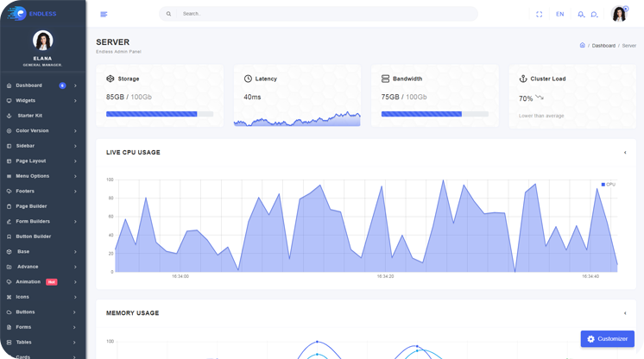Viewport: 644px width, 359px height.
Task: Collapse the Live CPU Usage panel
Action: [x=625, y=153]
